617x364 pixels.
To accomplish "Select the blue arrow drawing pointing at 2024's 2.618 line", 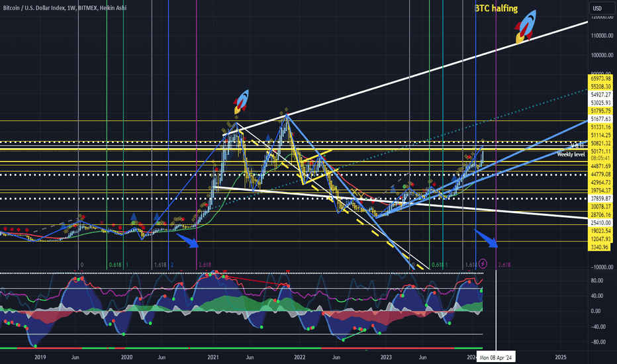I will tap(487, 238).
